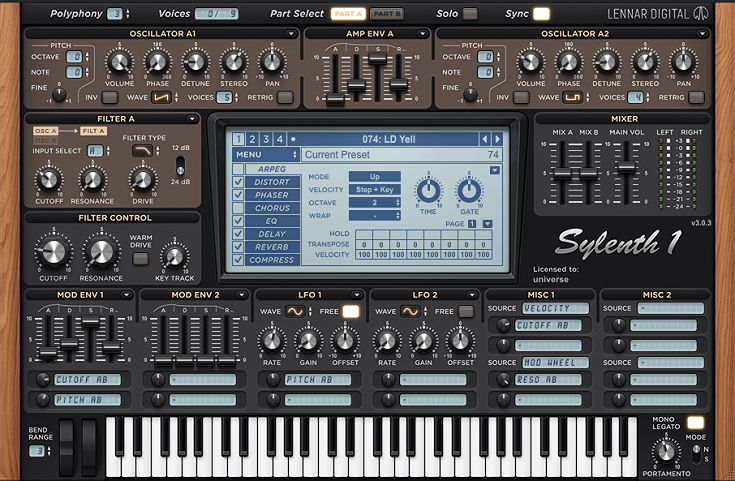Switch to display page 2 tab
The width and height of the screenshot is (735, 481).
(252, 139)
